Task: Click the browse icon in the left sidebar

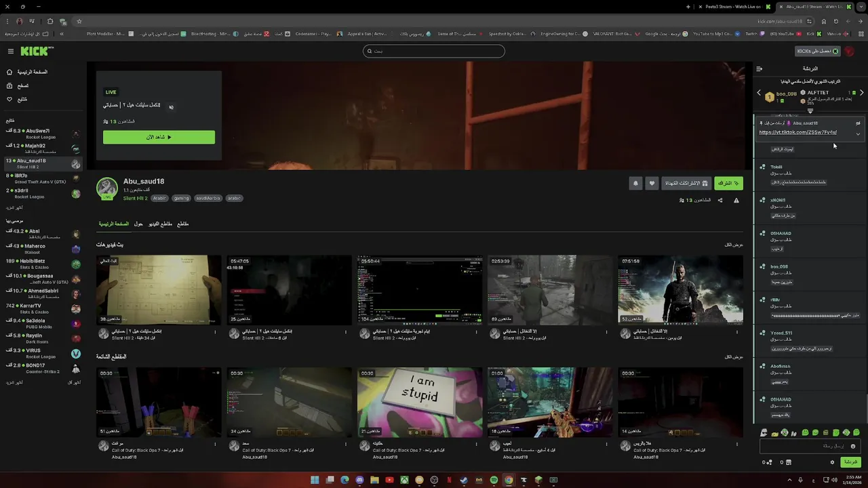Action: click(x=9, y=85)
